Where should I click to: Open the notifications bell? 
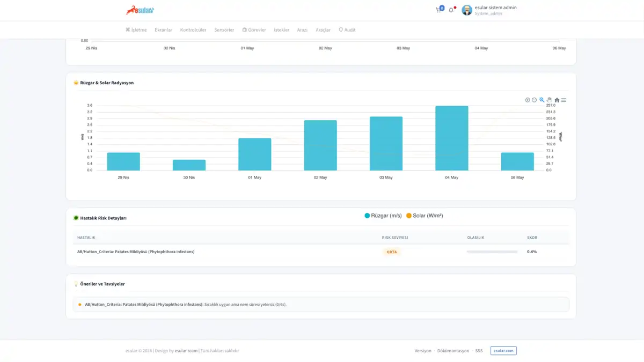click(451, 10)
